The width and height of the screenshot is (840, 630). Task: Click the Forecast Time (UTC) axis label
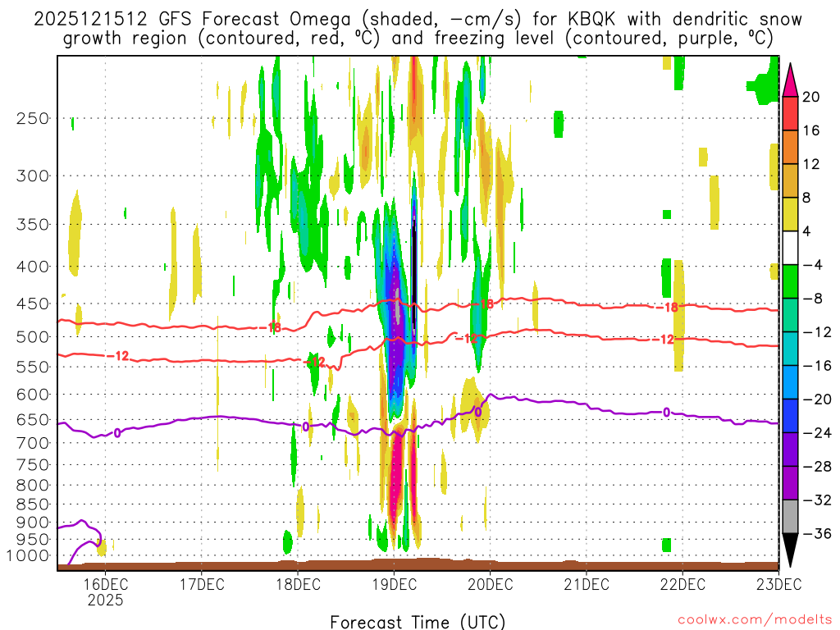point(418,622)
